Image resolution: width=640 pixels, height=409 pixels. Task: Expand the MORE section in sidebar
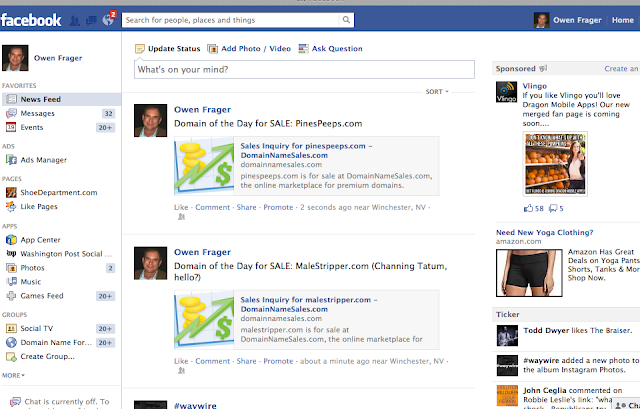(13, 375)
